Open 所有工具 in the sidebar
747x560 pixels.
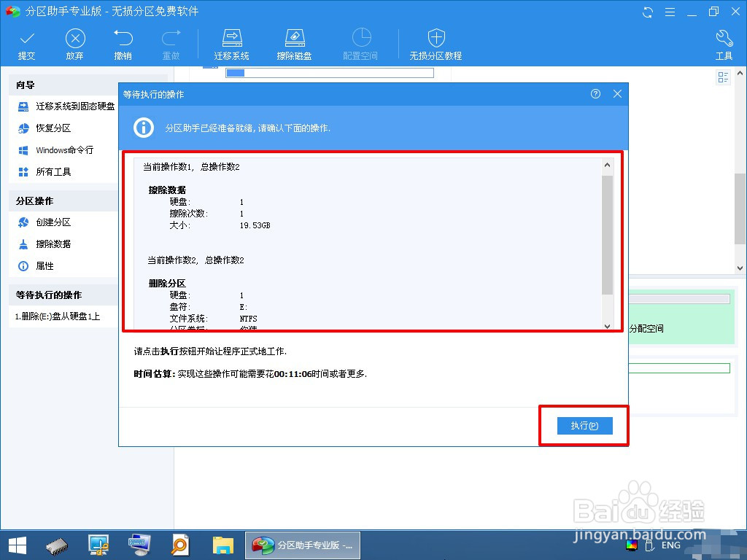(x=44, y=172)
